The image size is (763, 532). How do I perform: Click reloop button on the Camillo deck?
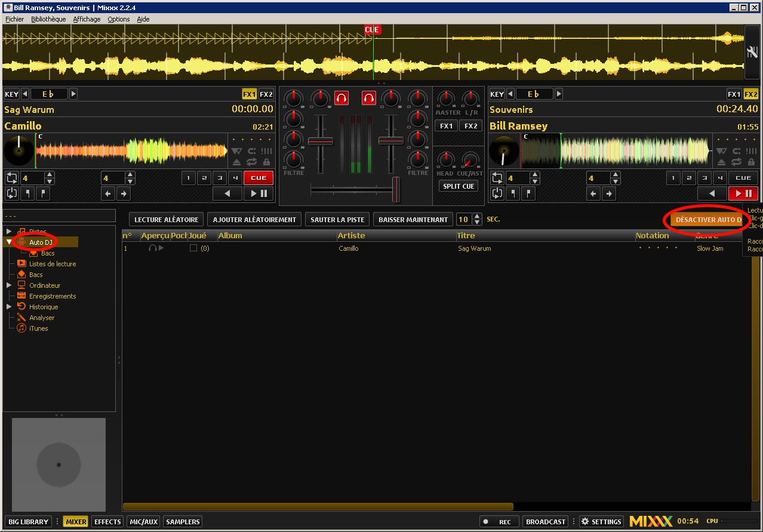(12, 193)
